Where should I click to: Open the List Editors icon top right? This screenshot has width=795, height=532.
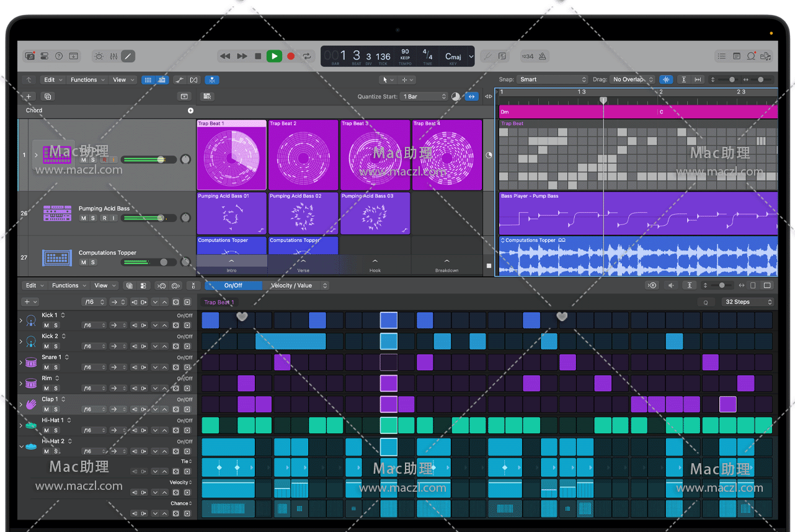(721, 56)
